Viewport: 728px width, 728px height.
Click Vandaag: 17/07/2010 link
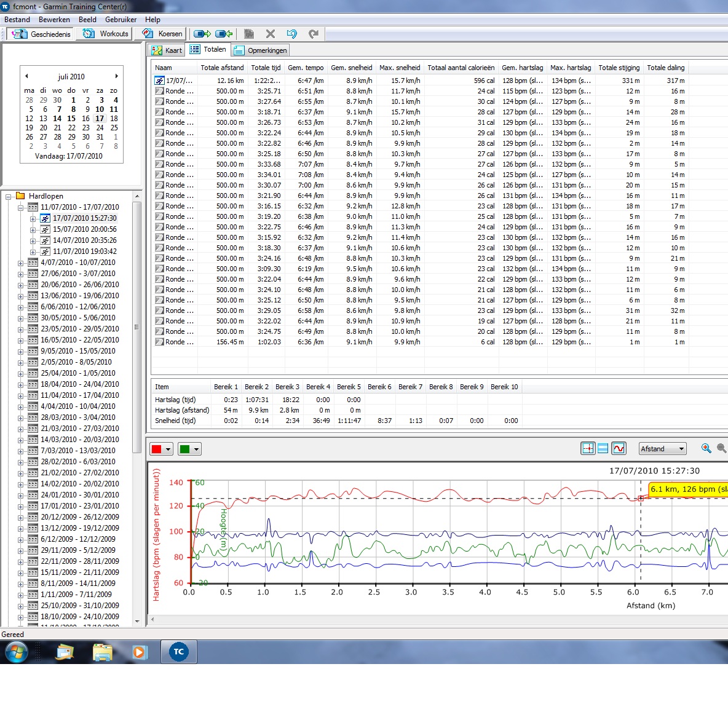pos(69,156)
